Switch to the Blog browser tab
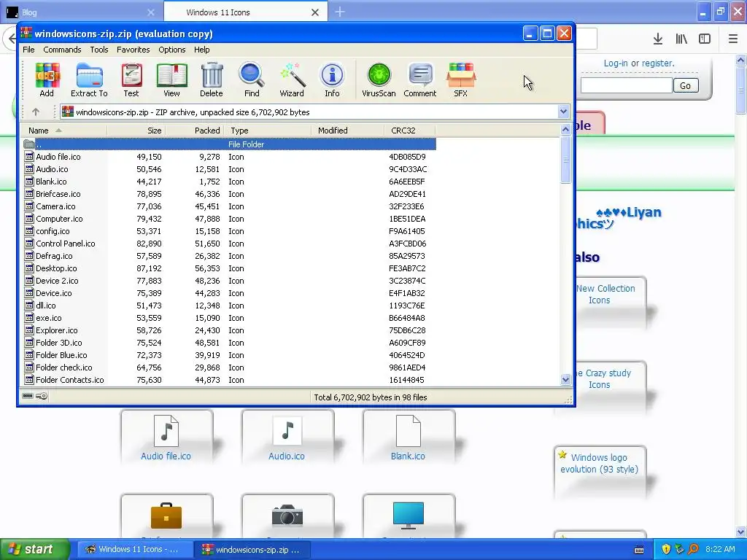The height and width of the screenshot is (560, 747). [81, 12]
